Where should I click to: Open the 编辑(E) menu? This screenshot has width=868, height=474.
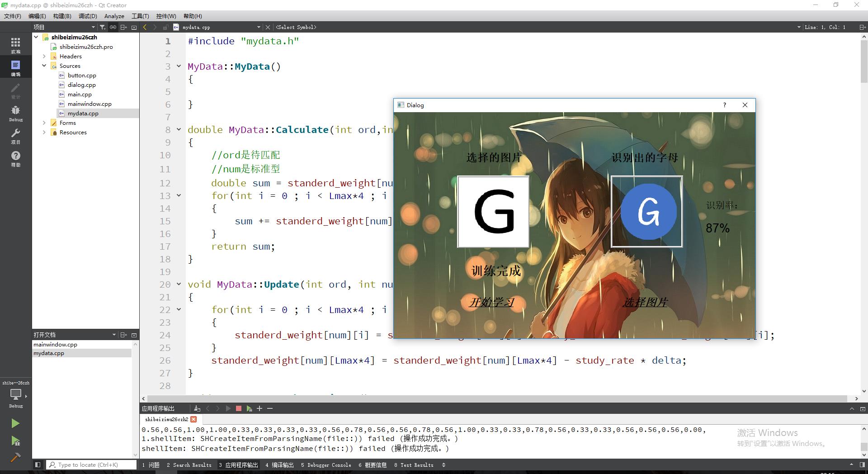(x=37, y=16)
